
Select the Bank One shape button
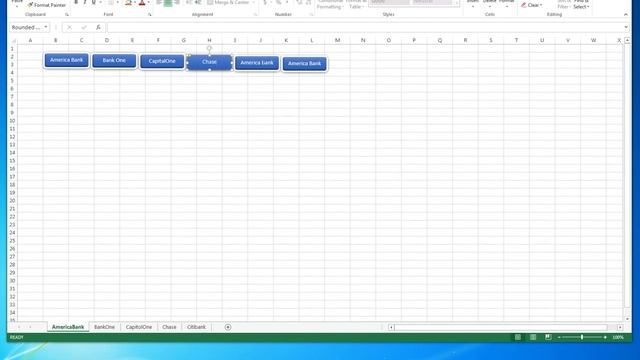[114, 61]
